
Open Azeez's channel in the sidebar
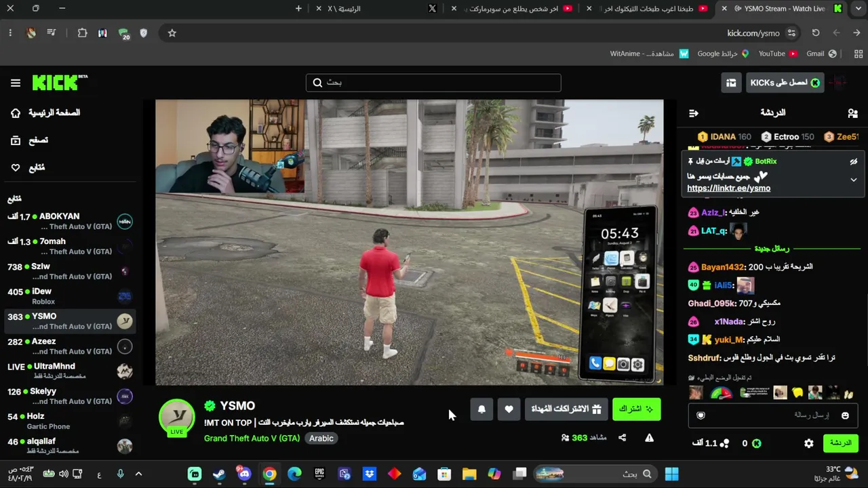tap(70, 346)
